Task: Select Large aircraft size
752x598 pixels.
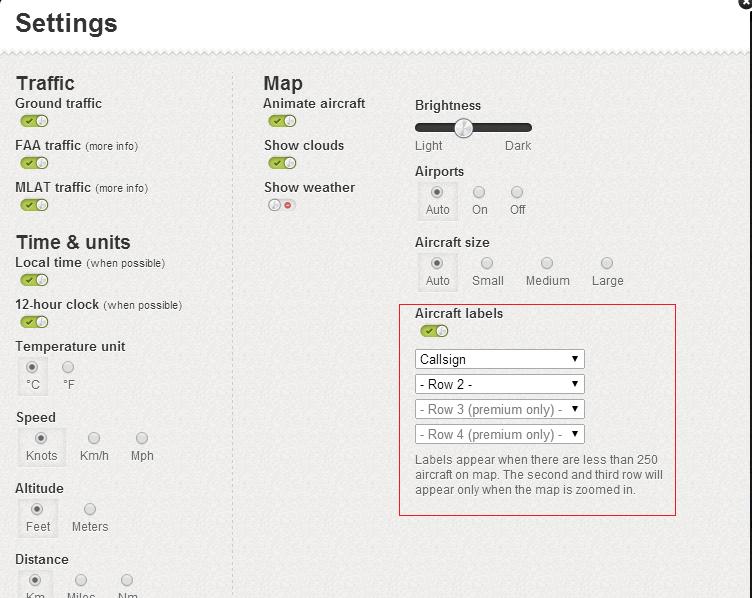Action: click(607, 263)
